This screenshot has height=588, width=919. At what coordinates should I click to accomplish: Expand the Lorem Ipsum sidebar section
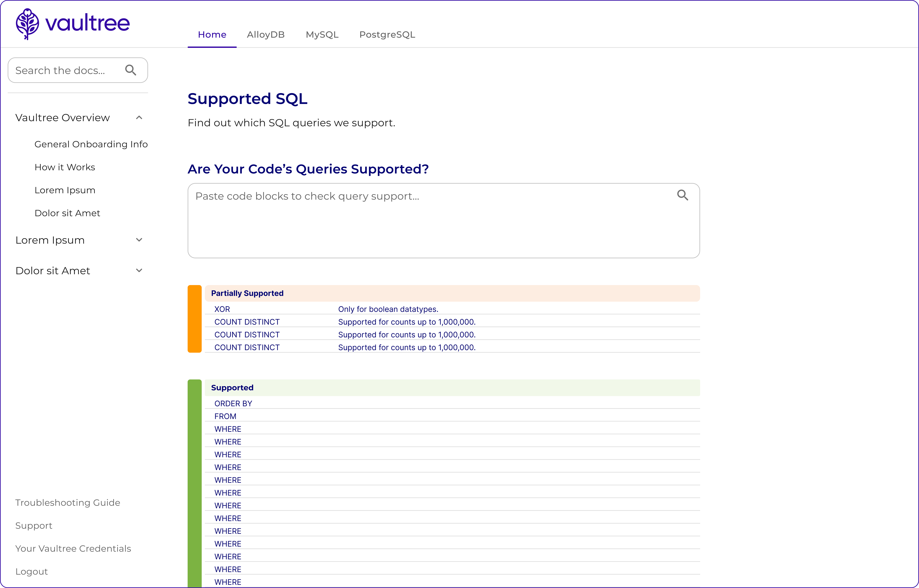(x=139, y=240)
